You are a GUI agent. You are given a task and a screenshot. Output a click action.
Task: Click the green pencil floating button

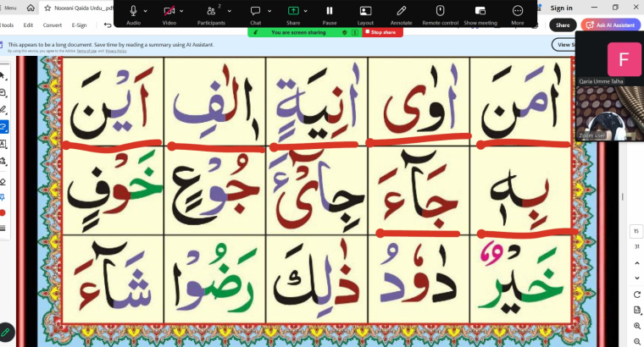click(x=6, y=333)
